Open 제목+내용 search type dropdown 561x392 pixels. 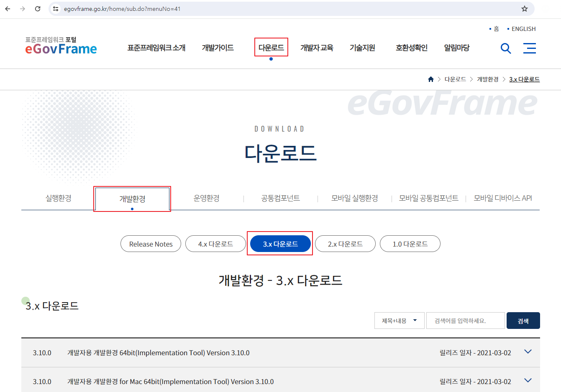pos(400,321)
